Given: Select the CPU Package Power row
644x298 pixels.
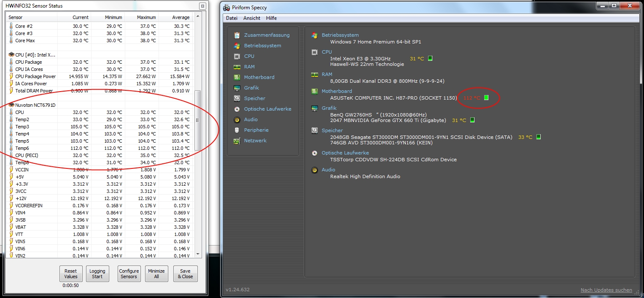Looking at the screenshot, I should (x=100, y=76).
